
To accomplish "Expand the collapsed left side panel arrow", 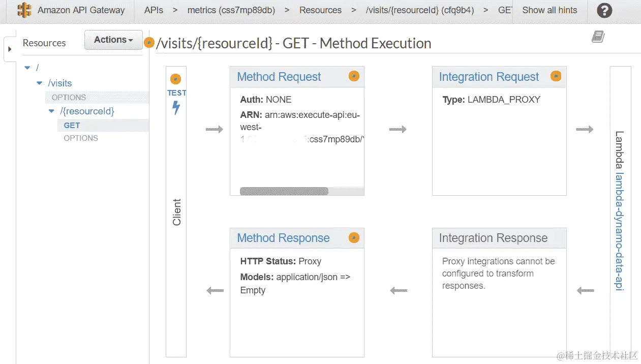I will pos(10,49).
